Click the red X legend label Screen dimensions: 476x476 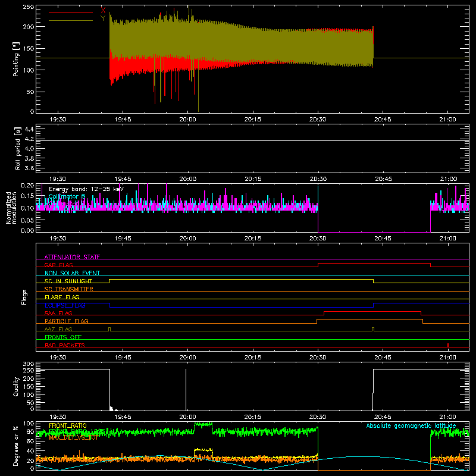pyautogui.click(x=103, y=11)
